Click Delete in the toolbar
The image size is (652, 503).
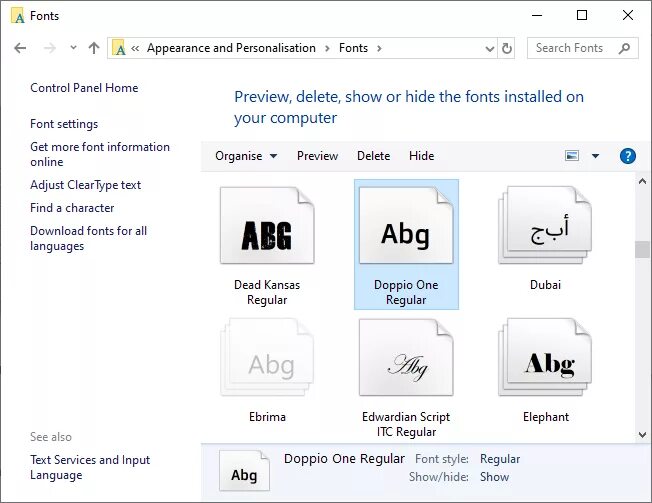[x=373, y=156]
